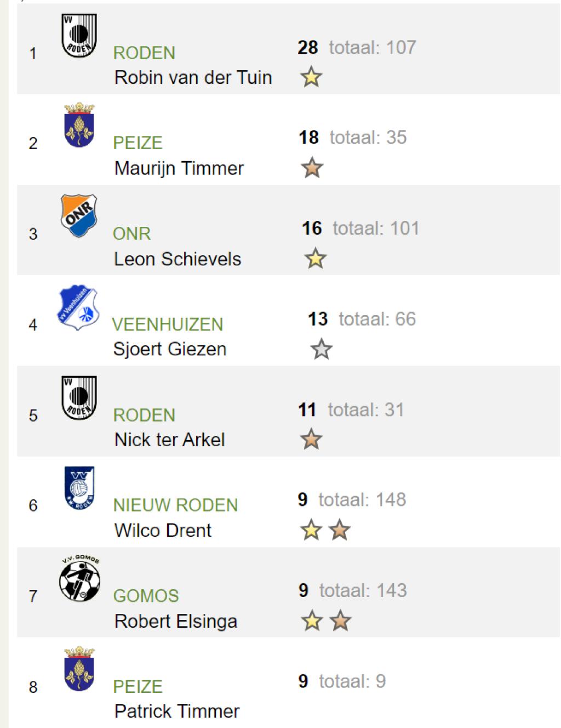Open the ONR club link
The width and height of the screenshot is (561, 728).
[x=131, y=234]
